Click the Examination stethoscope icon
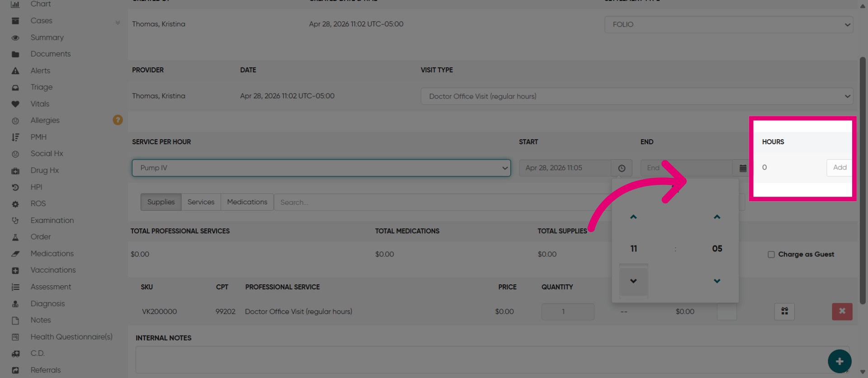 click(x=15, y=221)
